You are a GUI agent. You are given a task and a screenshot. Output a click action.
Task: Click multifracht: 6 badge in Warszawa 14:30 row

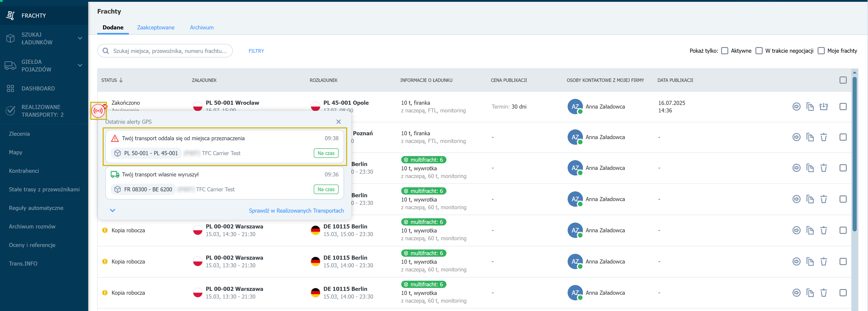[424, 222]
